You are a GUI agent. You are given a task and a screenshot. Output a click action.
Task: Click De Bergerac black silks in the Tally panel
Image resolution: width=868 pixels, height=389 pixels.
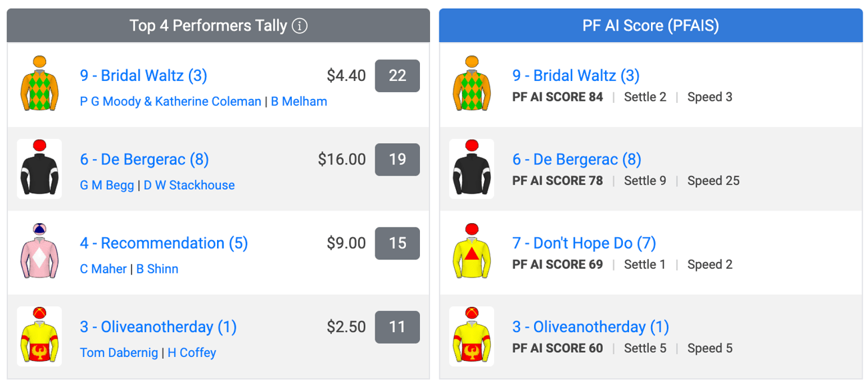(x=39, y=168)
